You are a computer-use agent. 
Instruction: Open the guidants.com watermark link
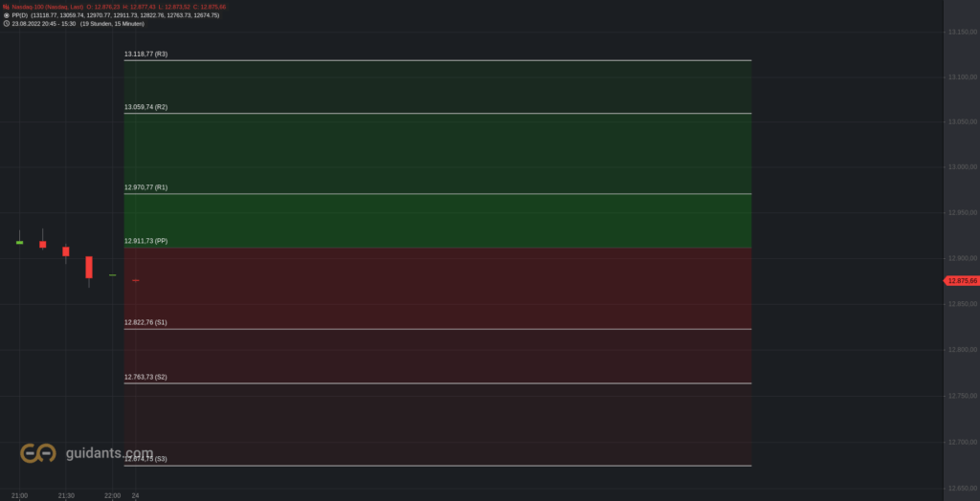coord(109,453)
